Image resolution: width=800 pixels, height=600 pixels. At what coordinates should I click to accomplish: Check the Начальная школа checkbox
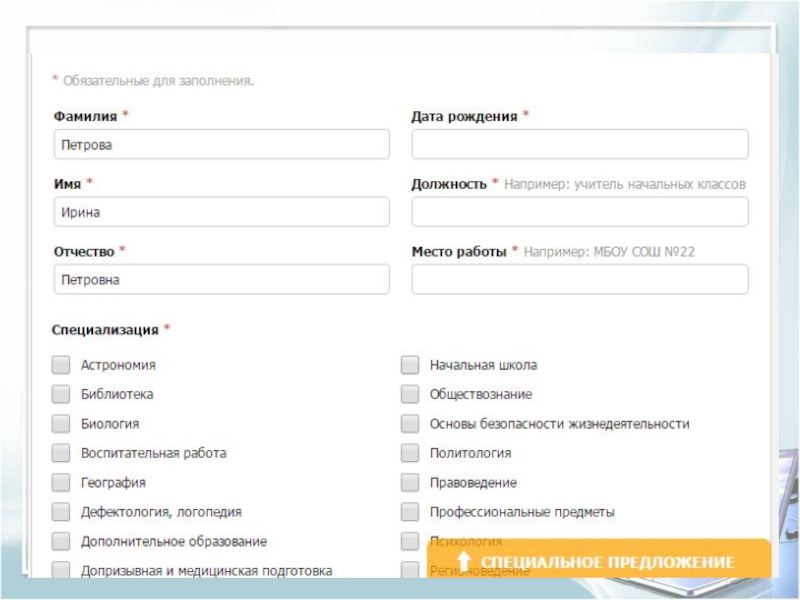[410, 365]
